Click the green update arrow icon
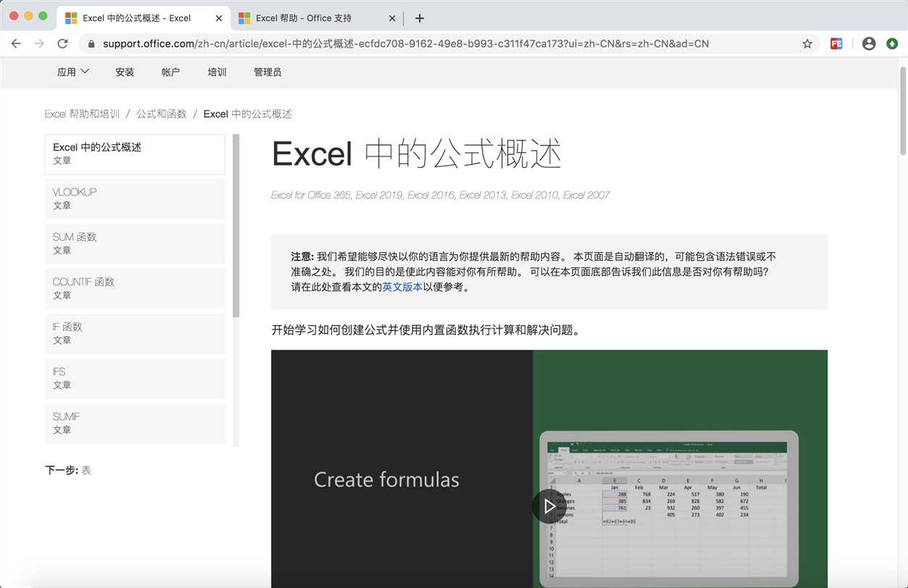 coord(892,43)
